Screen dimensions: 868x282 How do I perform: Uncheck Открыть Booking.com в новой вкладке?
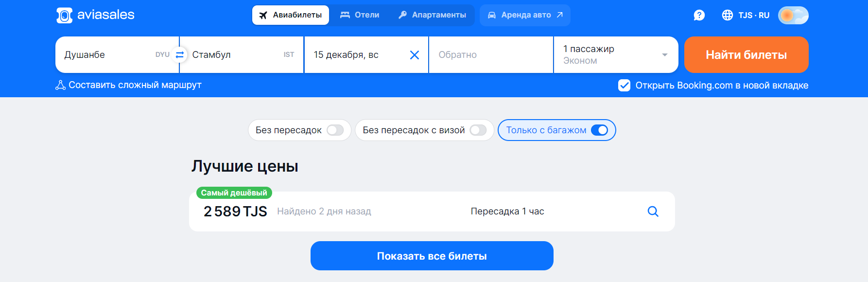click(x=624, y=86)
